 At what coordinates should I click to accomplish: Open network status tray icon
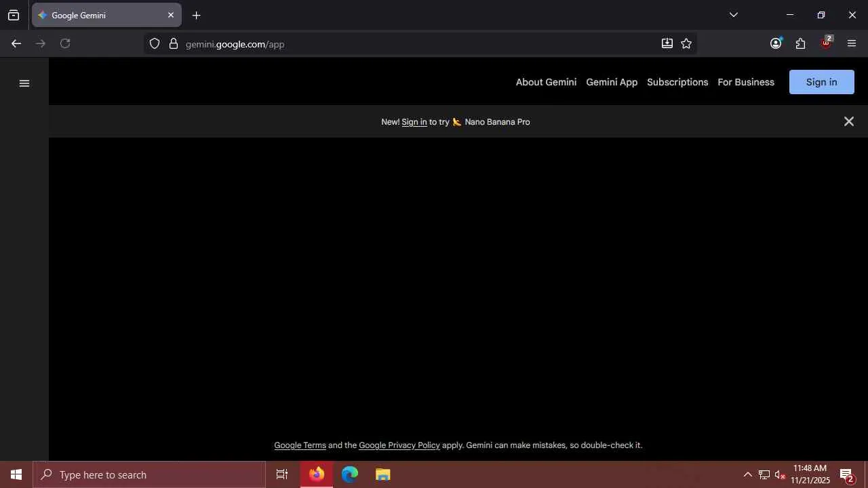click(x=764, y=474)
